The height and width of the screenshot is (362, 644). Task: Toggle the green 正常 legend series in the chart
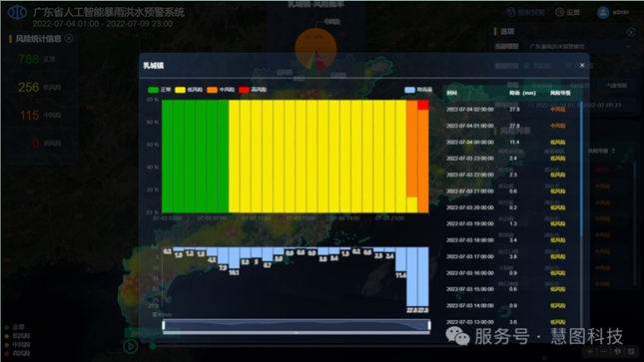pyautogui.click(x=159, y=90)
